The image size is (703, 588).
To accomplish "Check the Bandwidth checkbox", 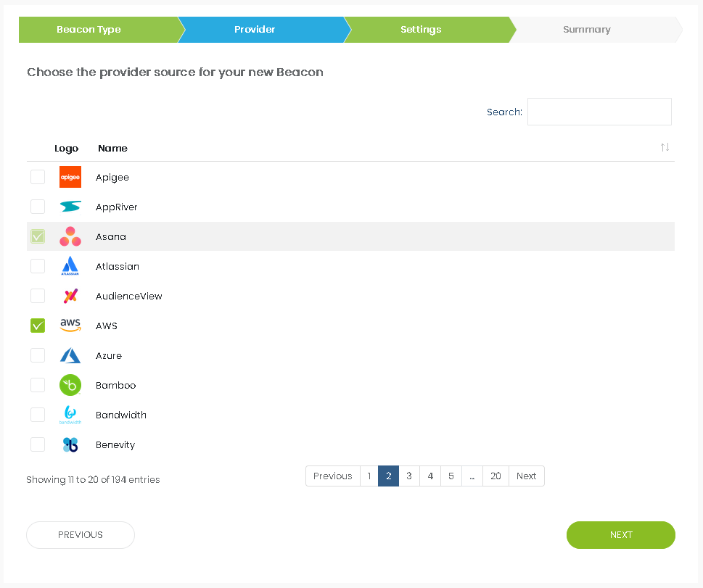I will (38, 415).
